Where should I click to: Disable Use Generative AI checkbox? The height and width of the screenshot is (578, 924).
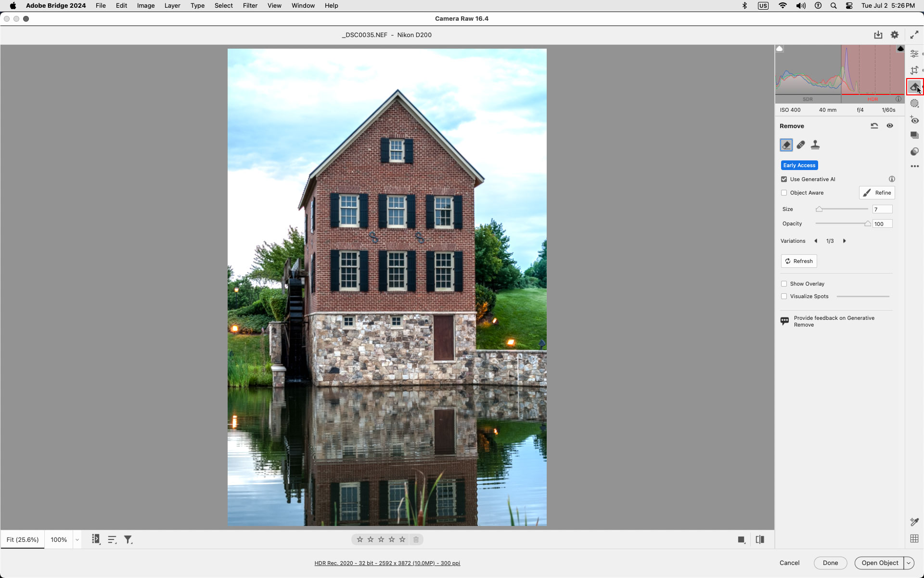coord(784,179)
